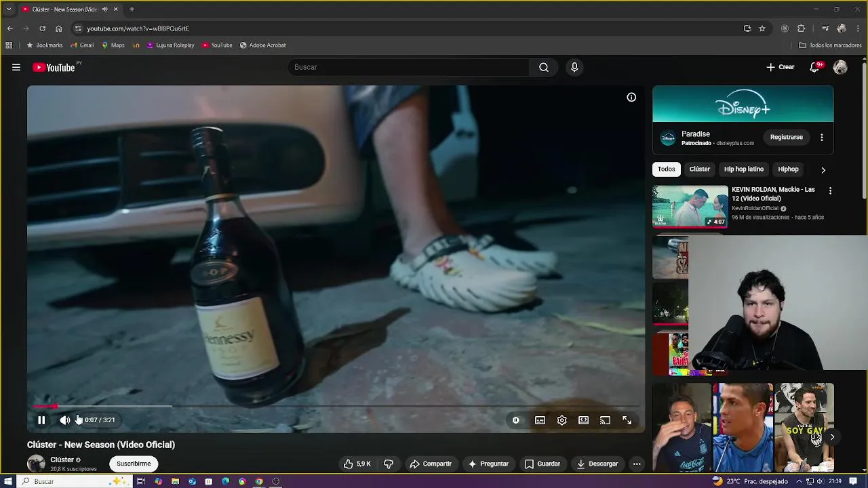The width and height of the screenshot is (868, 488).
Task: Open Lujuria Roleplay bookmark
Action: 170,45
